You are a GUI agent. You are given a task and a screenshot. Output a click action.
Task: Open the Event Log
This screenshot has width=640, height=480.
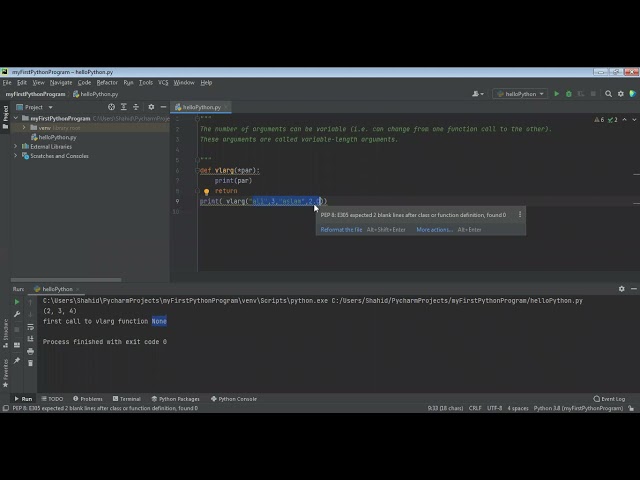[x=609, y=399]
